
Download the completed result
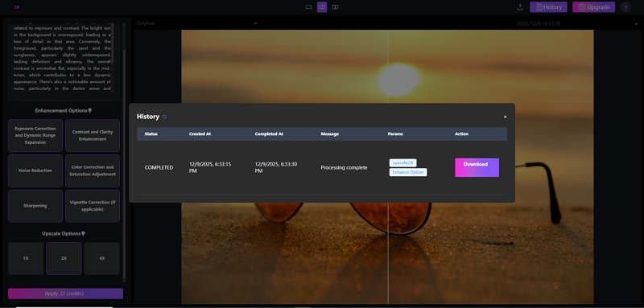[477, 167]
